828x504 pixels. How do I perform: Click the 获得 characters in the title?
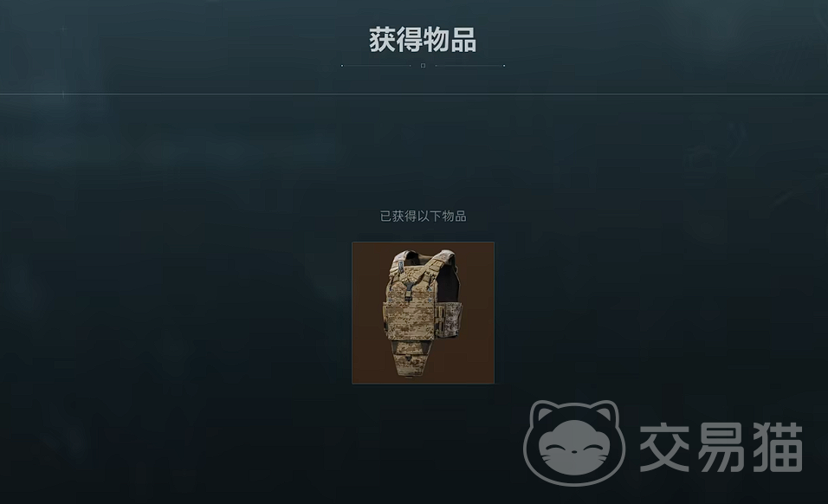point(395,40)
